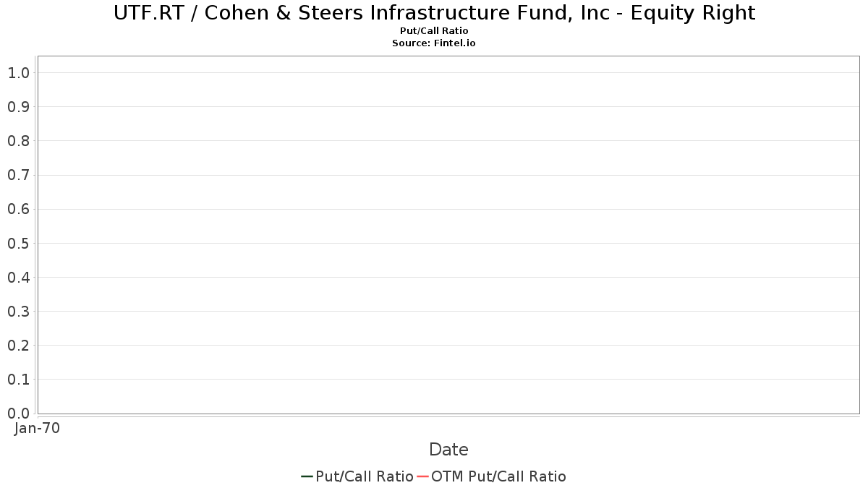Click the 0.2 value on the y-axis
The width and height of the screenshot is (868, 488).
click(18, 346)
